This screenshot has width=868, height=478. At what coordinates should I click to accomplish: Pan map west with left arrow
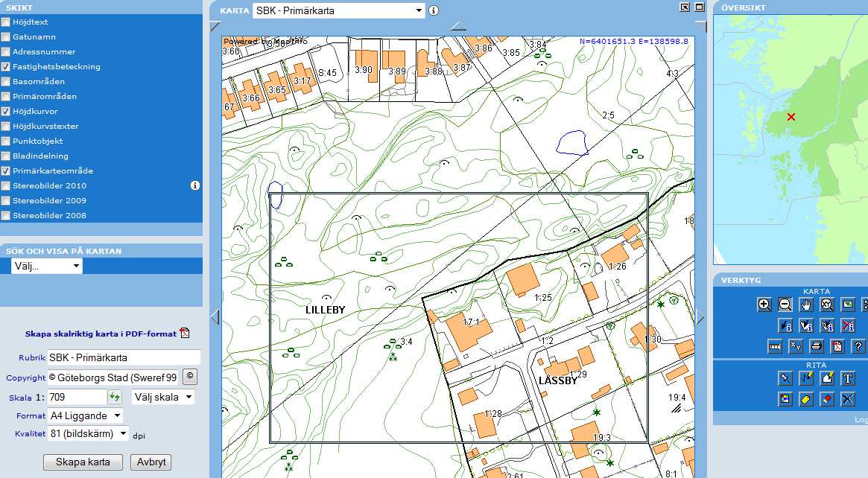[215, 317]
